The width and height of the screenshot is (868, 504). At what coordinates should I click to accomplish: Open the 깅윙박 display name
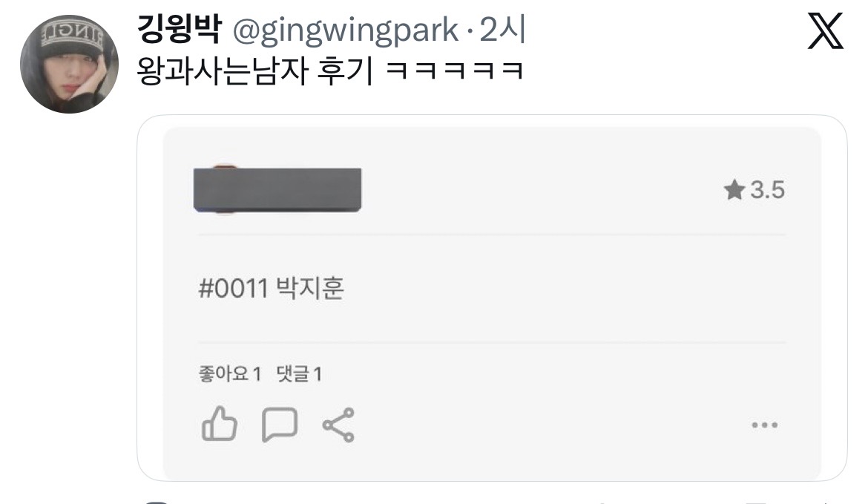(179, 30)
